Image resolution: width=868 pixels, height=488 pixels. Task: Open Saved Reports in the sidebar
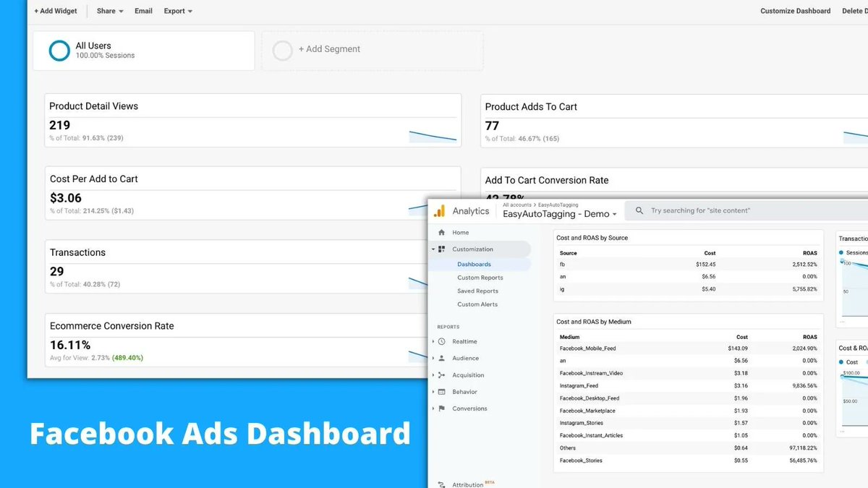coord(477,291)
